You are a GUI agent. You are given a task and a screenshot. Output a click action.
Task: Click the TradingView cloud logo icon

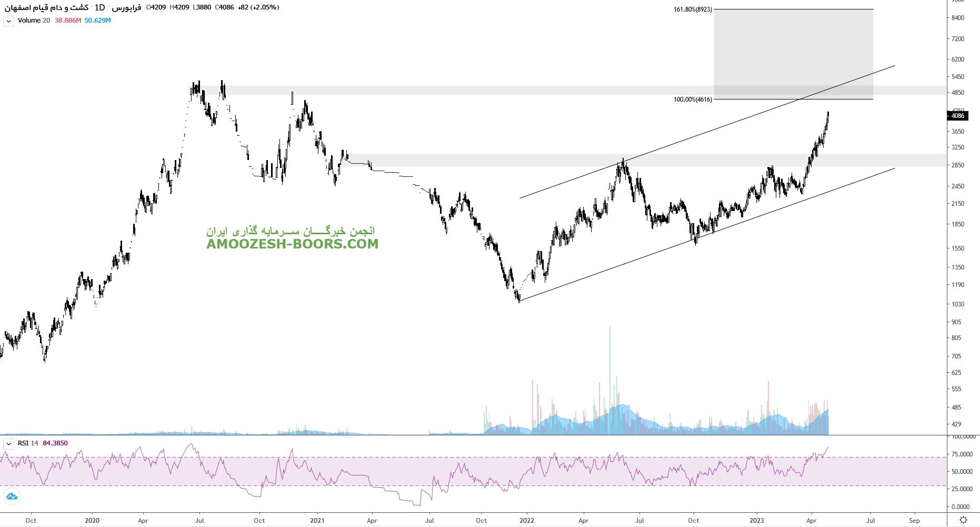pyautogui.click(x=12, y=496)
